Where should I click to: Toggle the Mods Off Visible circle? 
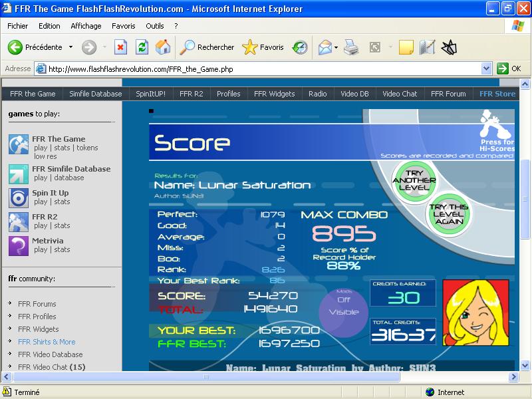pos(343,313)
